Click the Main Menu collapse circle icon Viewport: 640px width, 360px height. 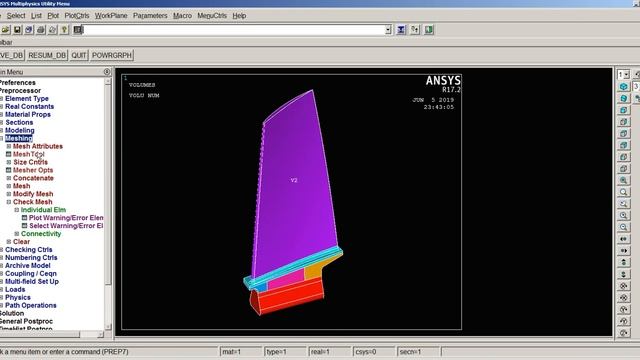click(107, 72)
